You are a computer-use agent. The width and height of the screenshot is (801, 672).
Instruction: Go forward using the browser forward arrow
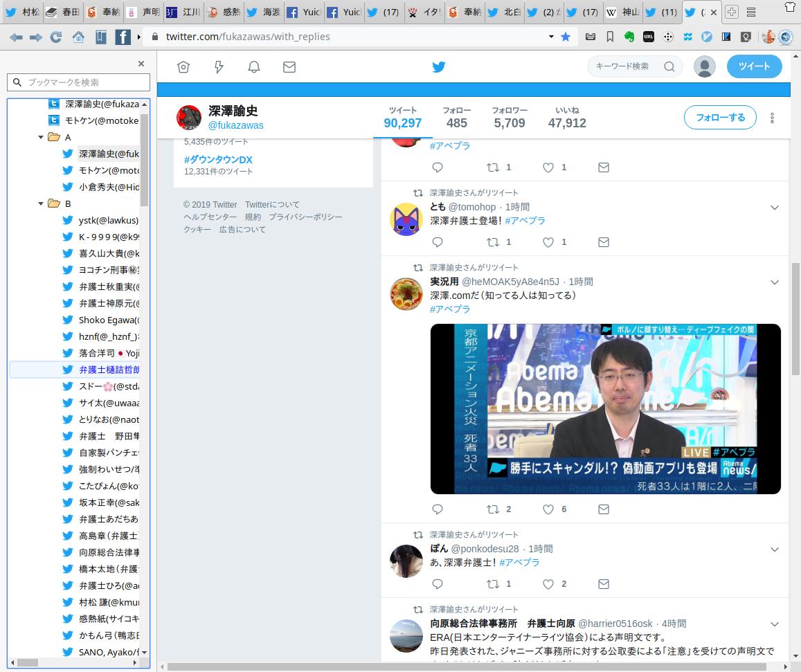pos(36,37)
